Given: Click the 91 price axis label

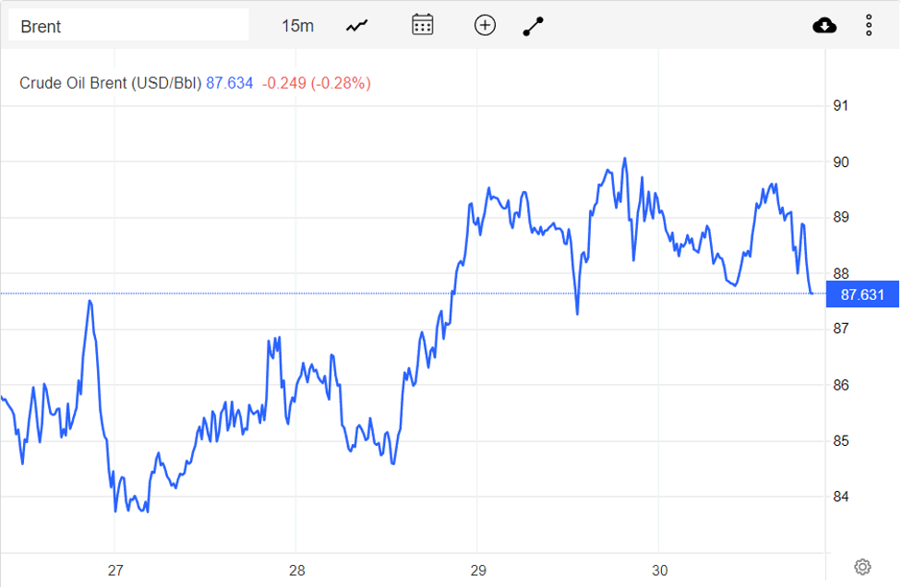Looking at the screenshot, I should coord(840,106).
